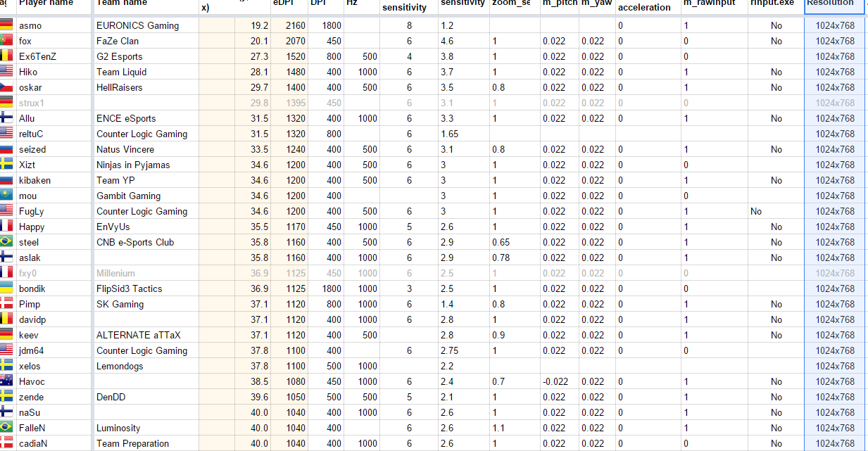Click the player name xelos
Screen dimensions: 868x451
[x=30, y=366]
